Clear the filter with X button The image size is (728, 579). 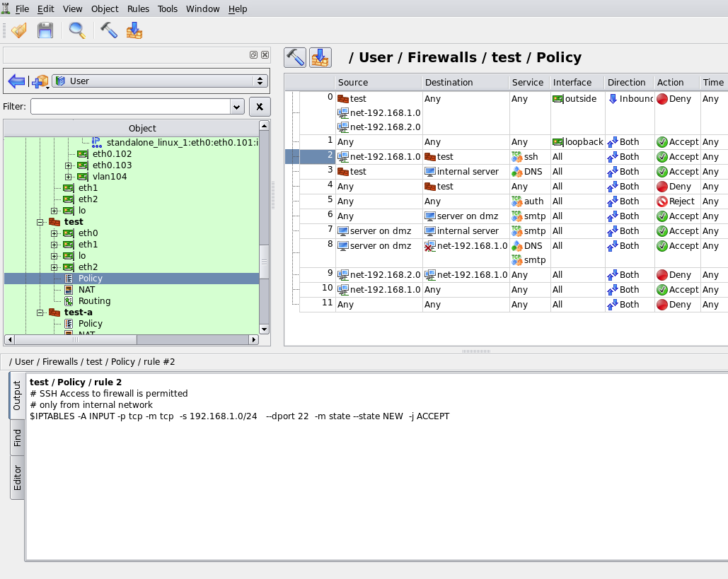pos(260,107)
